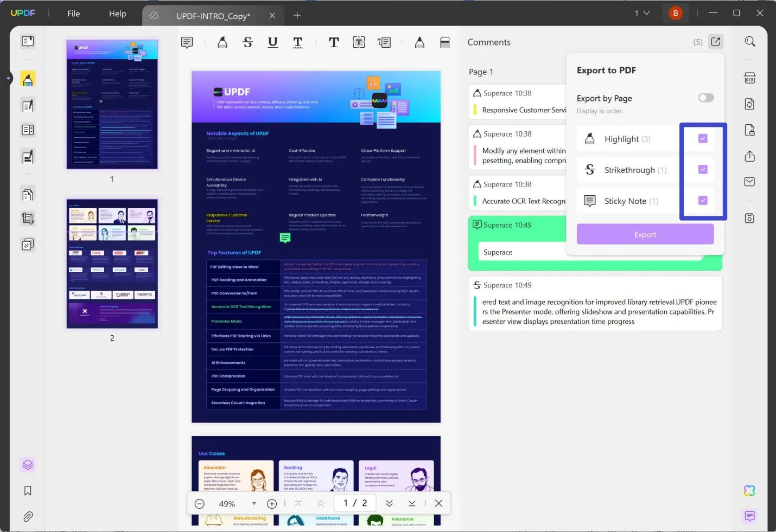Select the Sticky Note tool in toolbar
776x532 pixels.
pos(187,42)
